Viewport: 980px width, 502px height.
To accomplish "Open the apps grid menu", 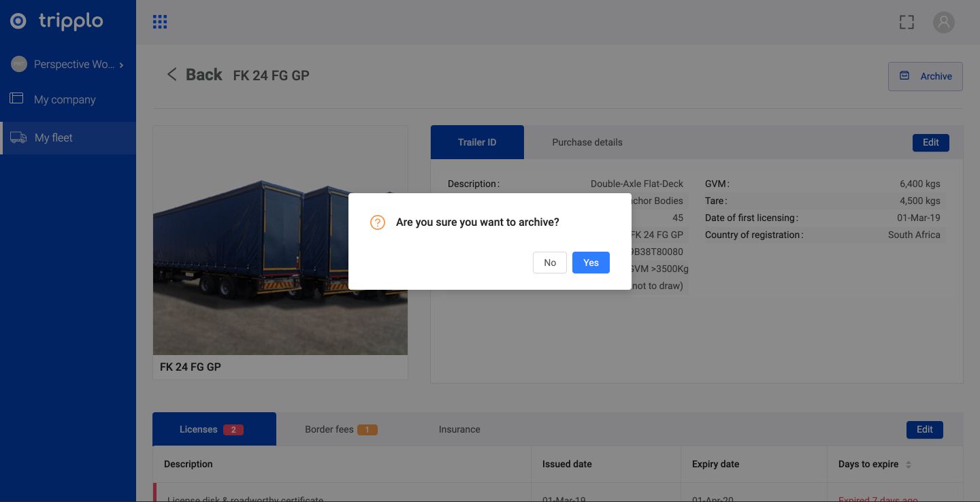I will 160,22.
